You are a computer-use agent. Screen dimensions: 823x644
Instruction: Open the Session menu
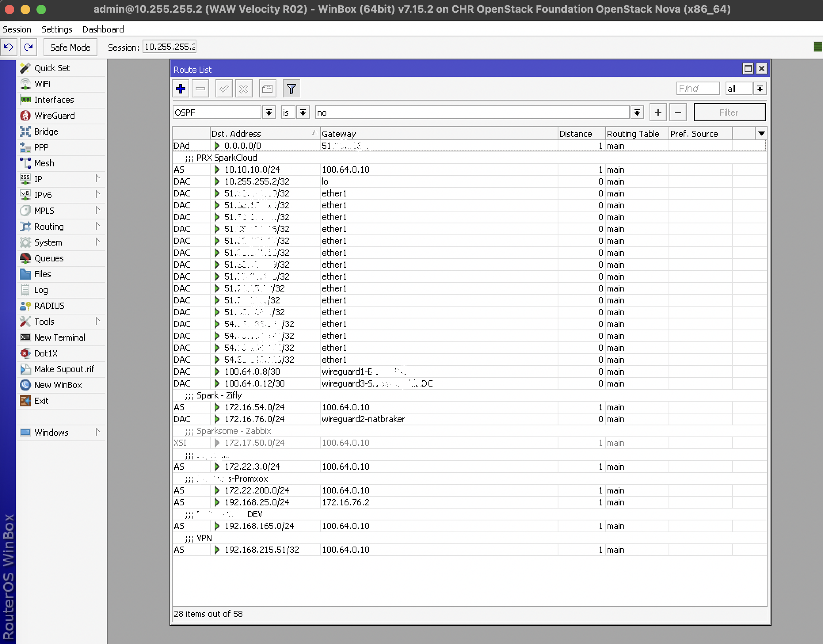coord(17,29)
